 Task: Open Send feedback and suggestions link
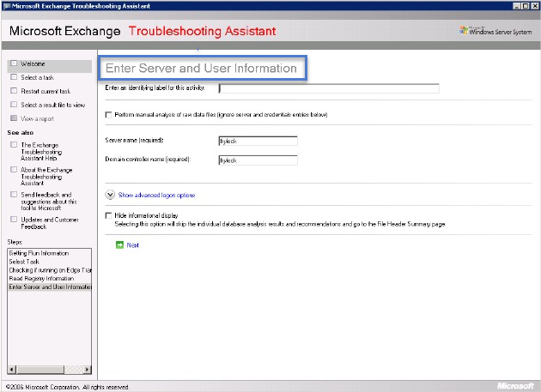point(49,202)
